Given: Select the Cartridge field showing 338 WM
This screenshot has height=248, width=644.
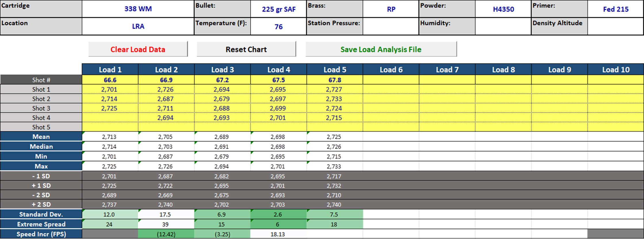Looking at the screenshot, I should 138,9.
